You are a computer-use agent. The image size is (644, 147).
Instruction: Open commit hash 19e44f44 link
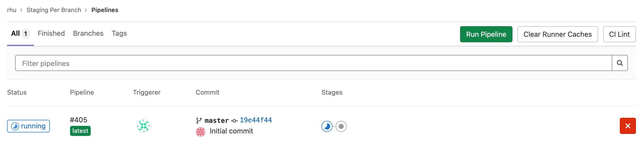point(256,120)
